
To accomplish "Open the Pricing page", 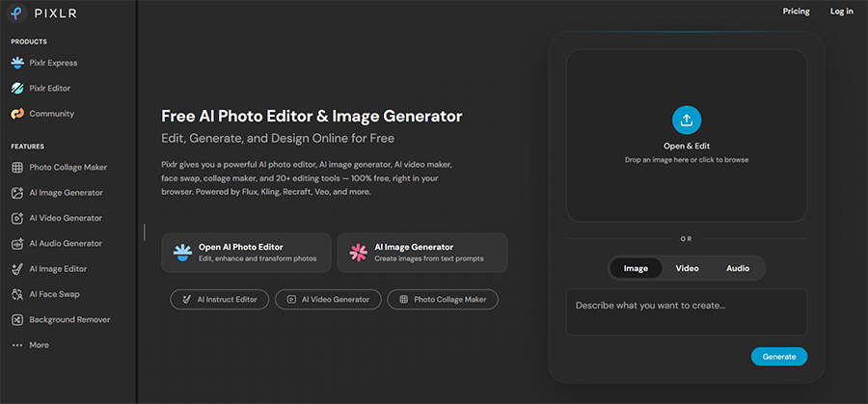I will pos(796,11).
